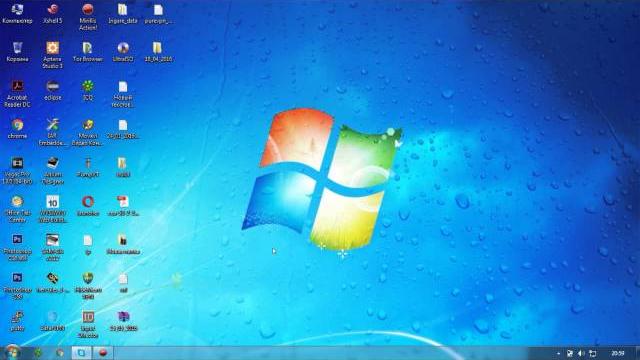This screenshot has width=640, height=360.
Task: Click the green ICQ flower icon
Action: [x=88, y=90]
